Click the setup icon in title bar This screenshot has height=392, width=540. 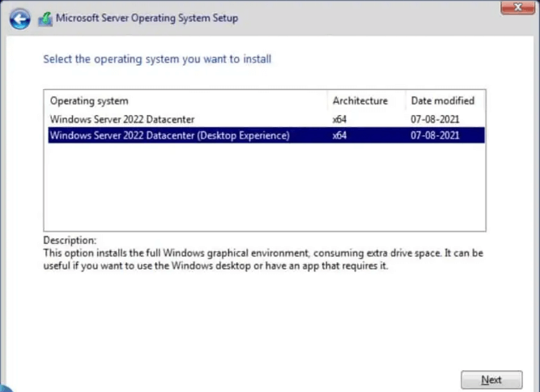coord(45,18)
